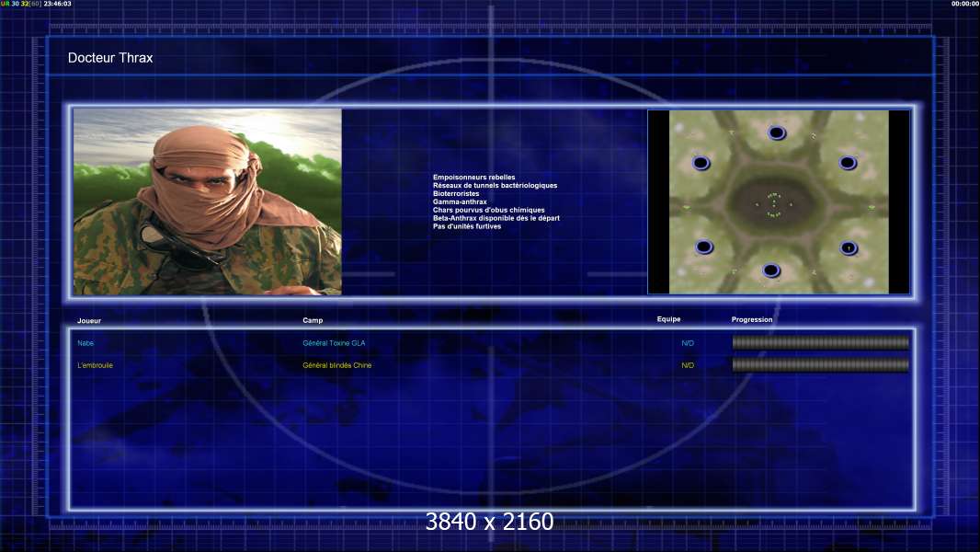Click the 'Gamma-anthrax' line
The image size is (980, 552).
(x=460, y=201)
